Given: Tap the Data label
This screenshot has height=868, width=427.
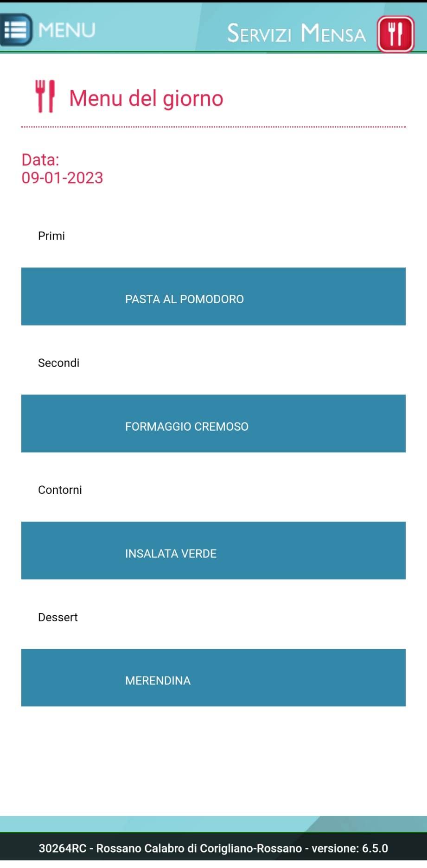Looking at the screenshot, I should click(x=40, y=160).
